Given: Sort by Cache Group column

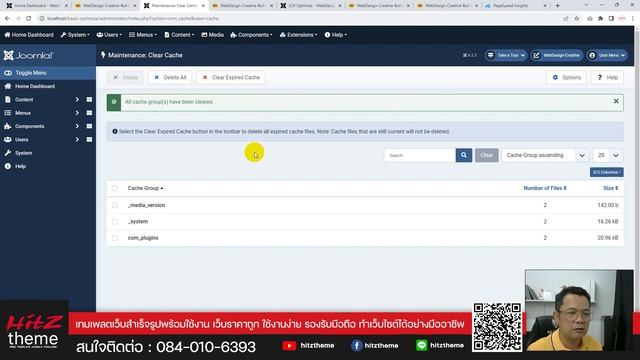Looking at the screenshot, I should coord(145,188).
